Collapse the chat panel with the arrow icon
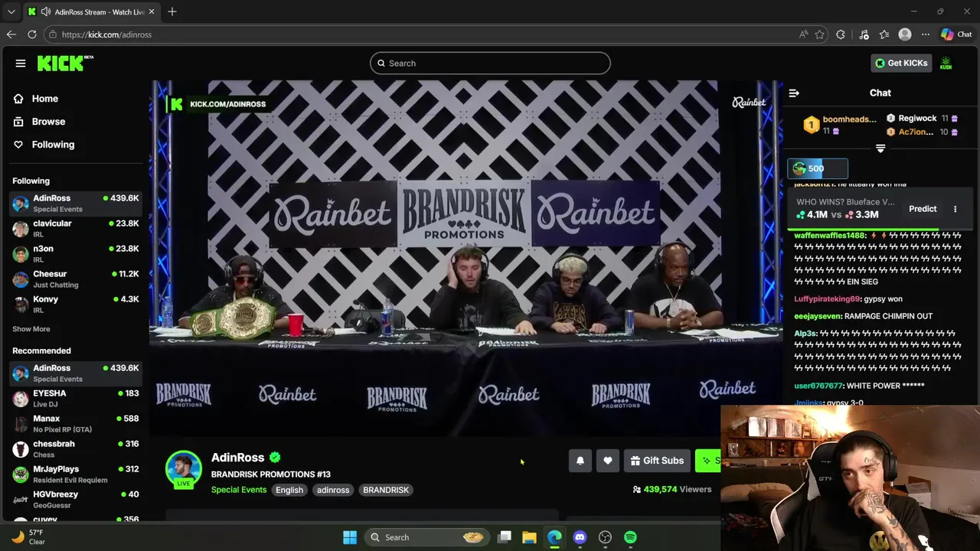The image size is (980, 551). tap(794, 93)
